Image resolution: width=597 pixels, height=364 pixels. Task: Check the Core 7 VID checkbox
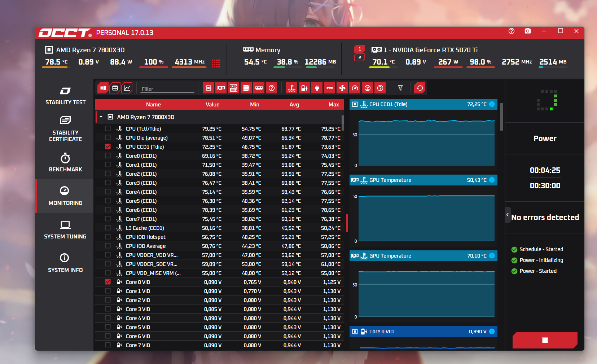[x=108, y=345]
